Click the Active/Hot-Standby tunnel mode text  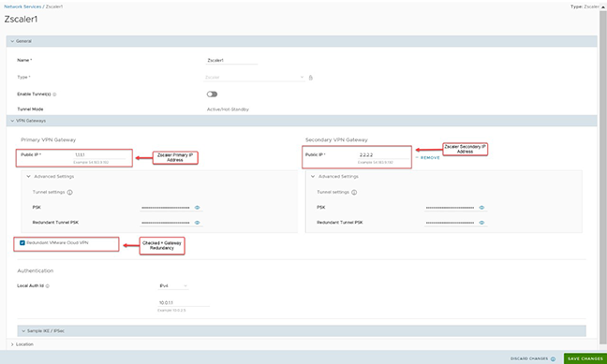[x=228, y=109]
